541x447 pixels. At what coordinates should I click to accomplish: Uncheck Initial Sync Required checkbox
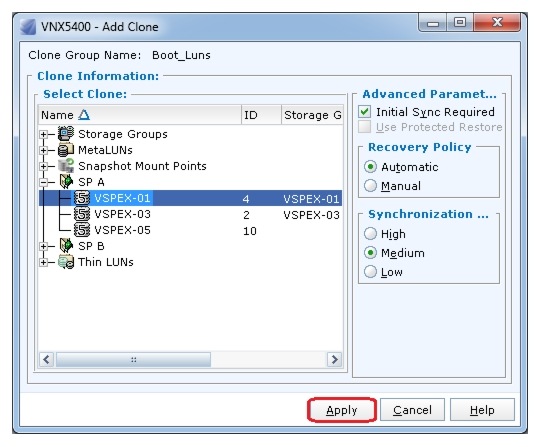point(364,112)
